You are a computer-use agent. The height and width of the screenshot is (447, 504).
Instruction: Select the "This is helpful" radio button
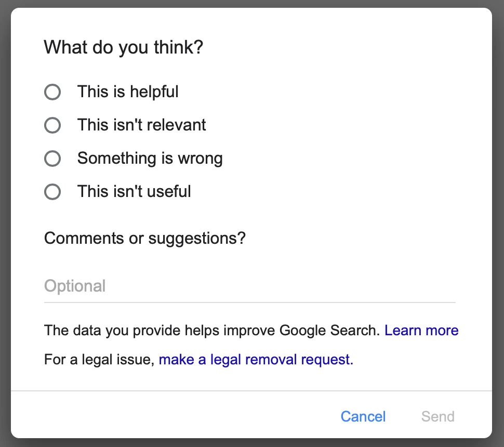[x=52, y=92]
